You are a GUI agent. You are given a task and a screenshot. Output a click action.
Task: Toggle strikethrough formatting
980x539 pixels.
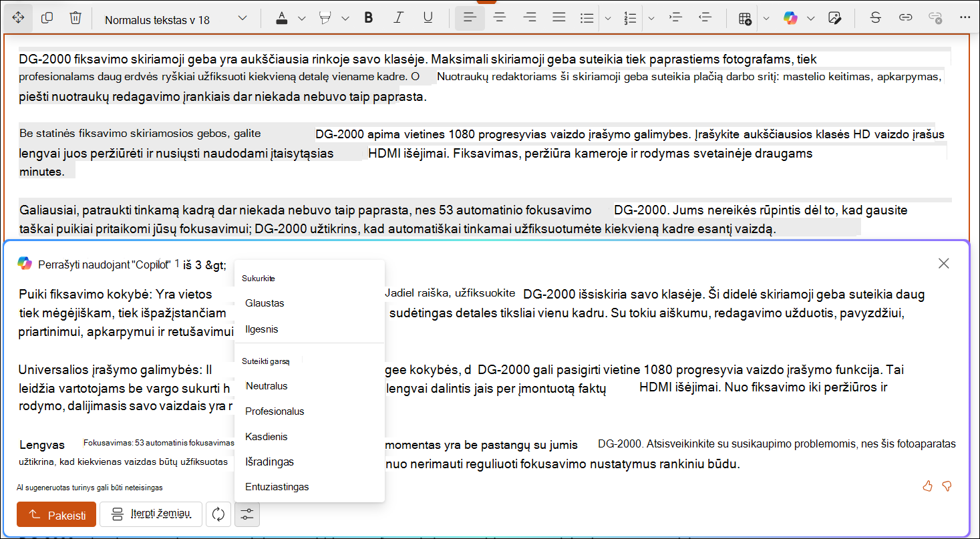click(x=875, y=18)
